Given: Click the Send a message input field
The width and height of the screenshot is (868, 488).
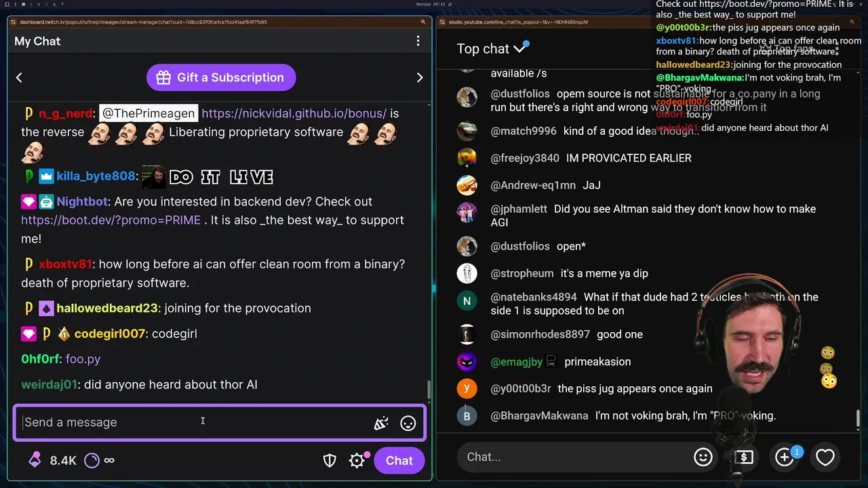Looking at the screenshot, I should coord(220,422).
